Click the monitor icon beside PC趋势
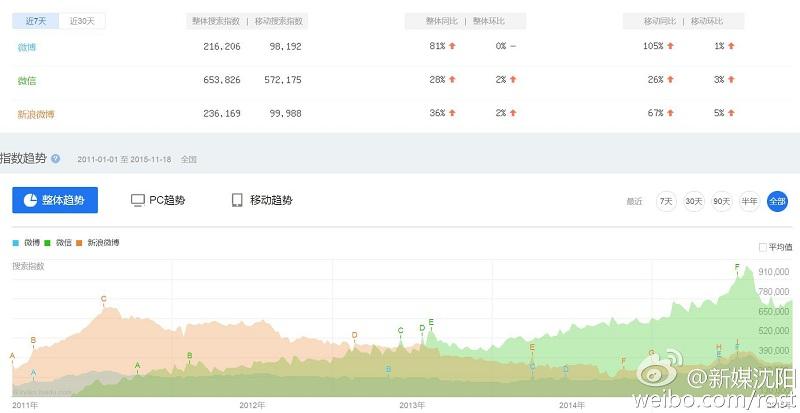Viewport: 800px width, 413px height. [x=138, y=200]
